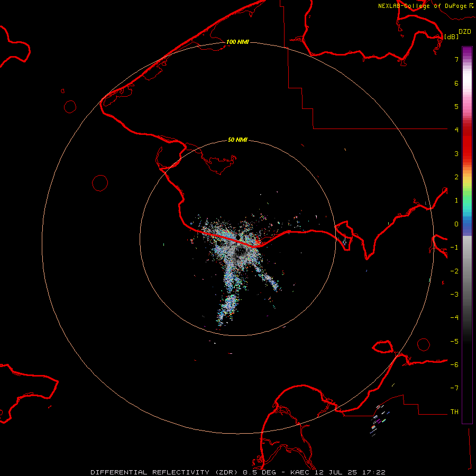The height and width of the screenshot is (476, 476).
Task: Click the Differential Reflectivity title caption
Action: pos(237,472)
